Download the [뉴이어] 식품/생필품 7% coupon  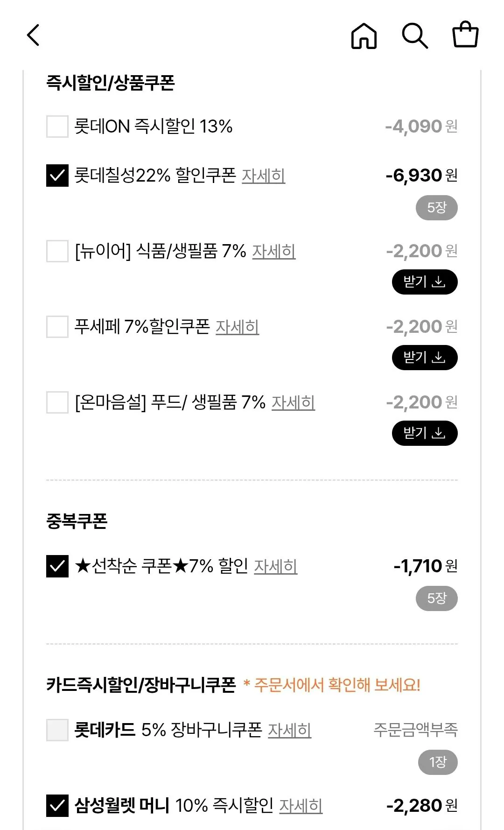[424, 282]
